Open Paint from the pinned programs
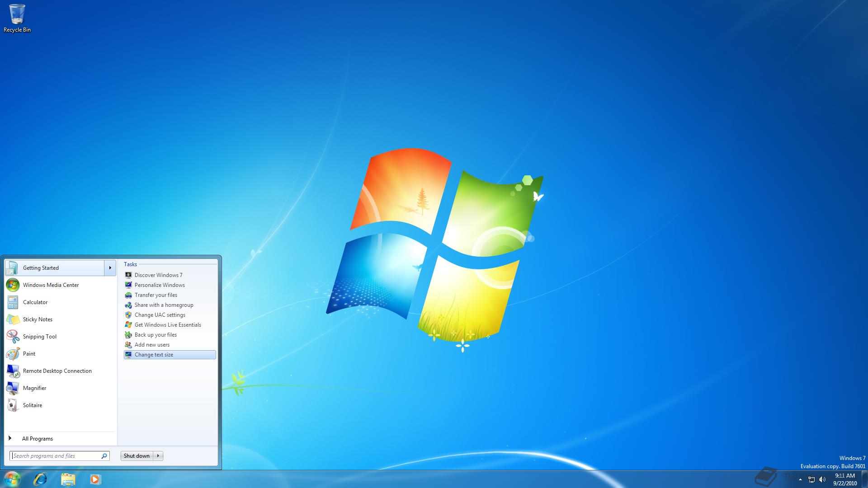The image size is (868, 488). (29, 354)
